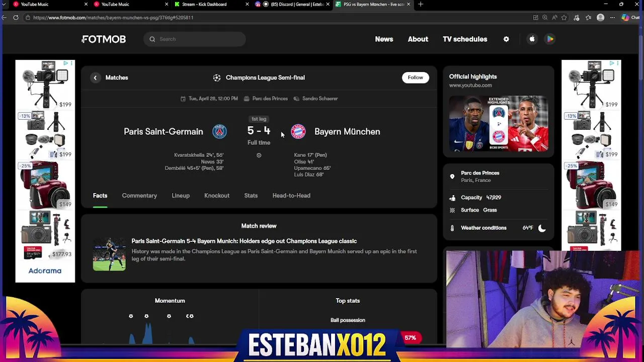The height and width of the screenshot is (362, 644).
Task: Click the Paris Saint-Germain crest
Action: click(x=219, y=132)
